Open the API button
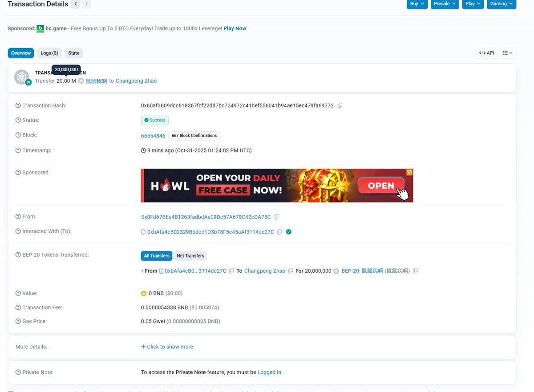Screen dimensions: 534x392 [486, 53]
